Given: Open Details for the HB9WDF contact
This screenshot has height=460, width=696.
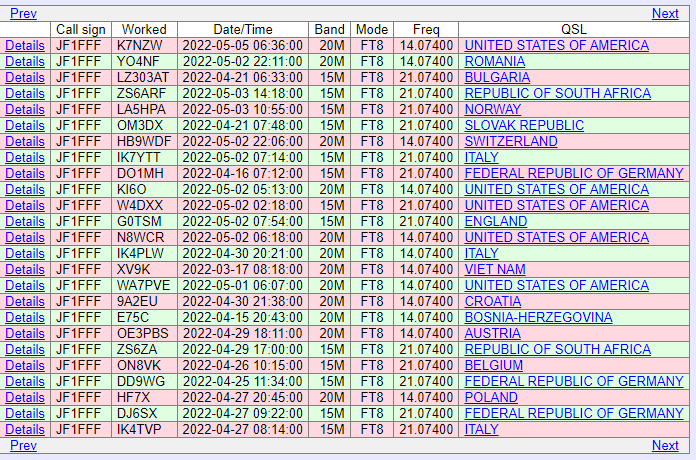Looking at the screenshot, I should point(25,141).
